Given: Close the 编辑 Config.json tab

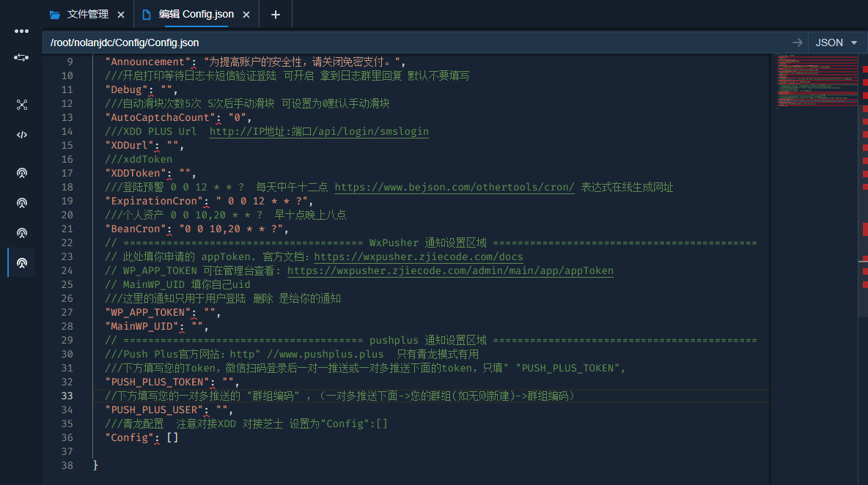Looking at the screenshot, I should click(x=246, y=15).
